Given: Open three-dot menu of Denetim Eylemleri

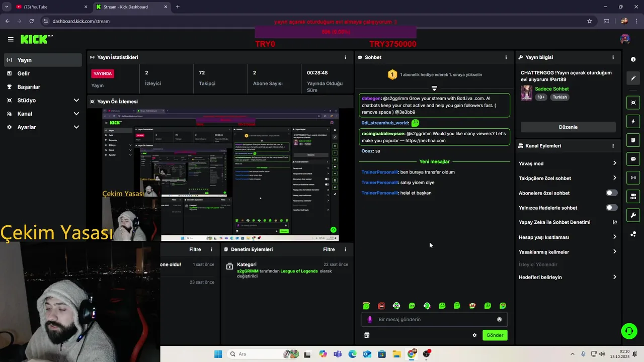Looking at the screenshot, I should point(345,249).
